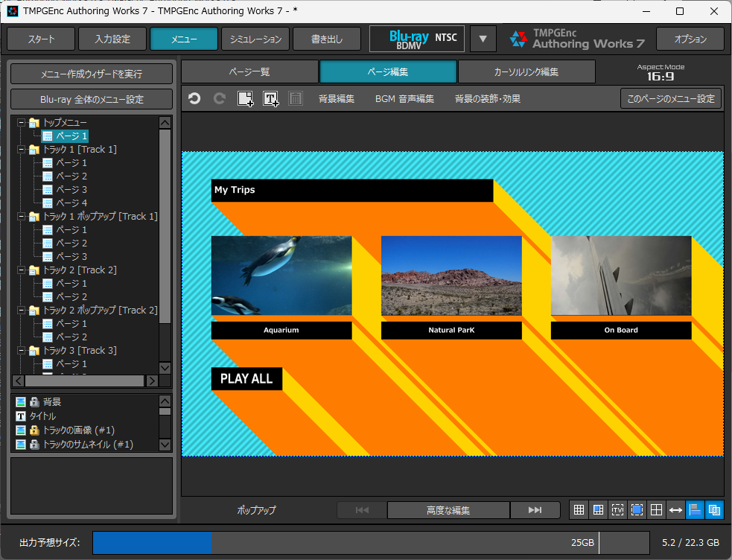Switch to the ページ一覧 tab
Viewport: 732px width, 560px height.
click(x=249, y=72)
